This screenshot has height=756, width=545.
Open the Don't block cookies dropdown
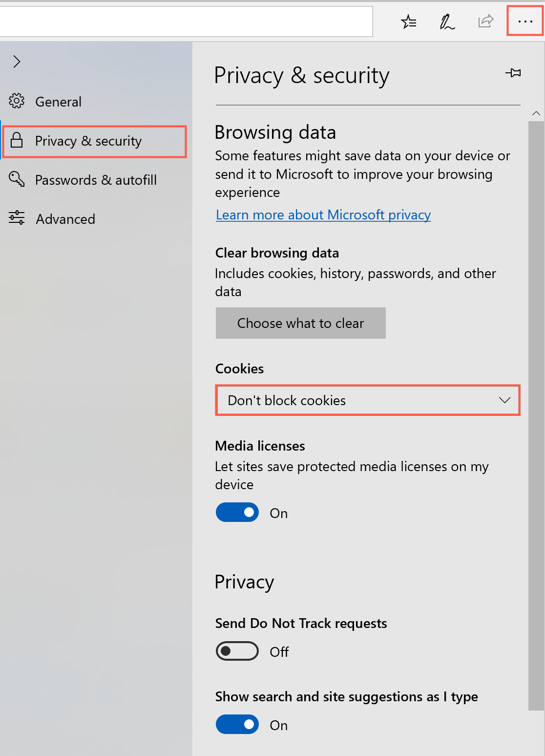click(367, 400)
